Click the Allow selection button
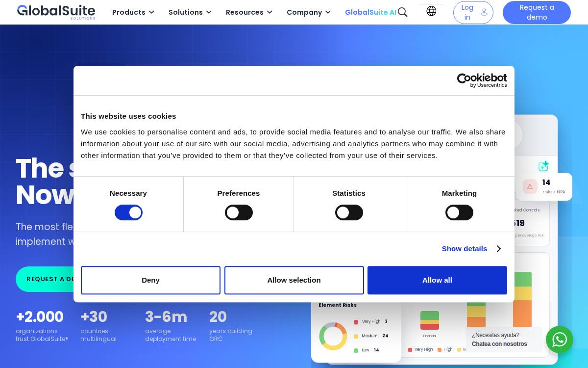The height and width of the screenshot is (368, 588). (x=294, y=280)
